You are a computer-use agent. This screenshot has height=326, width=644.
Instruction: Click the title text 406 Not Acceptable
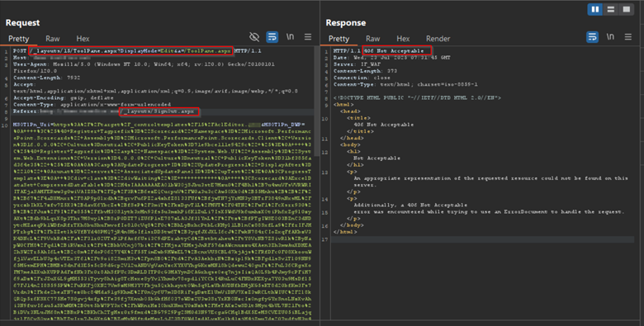click(x=384, y=125)
